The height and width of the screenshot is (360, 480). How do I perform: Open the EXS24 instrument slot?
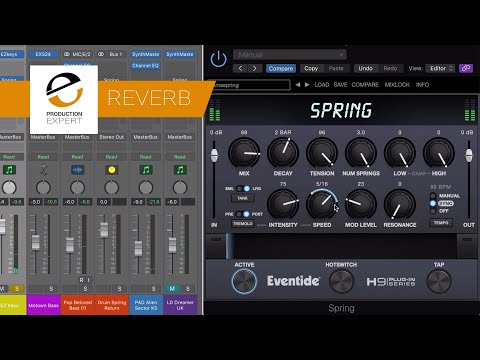(43, 54)
